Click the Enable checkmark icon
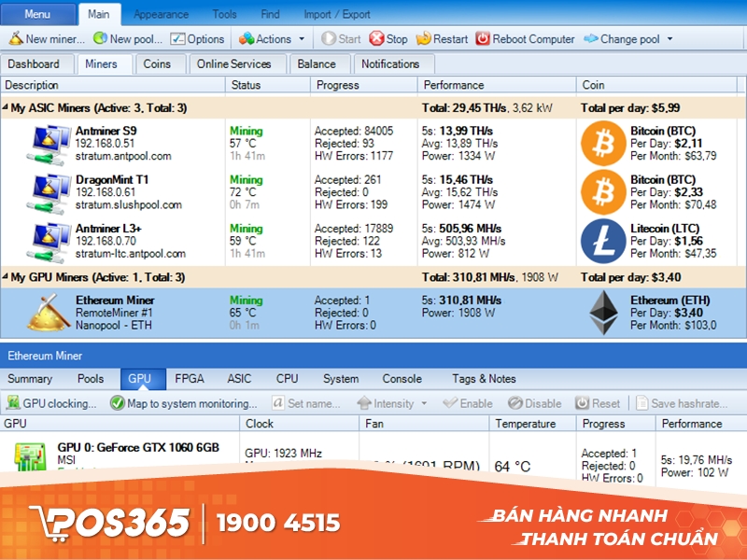Image resolution: width=747 pixels, height=560 pixels. click(x=450, y=403)
